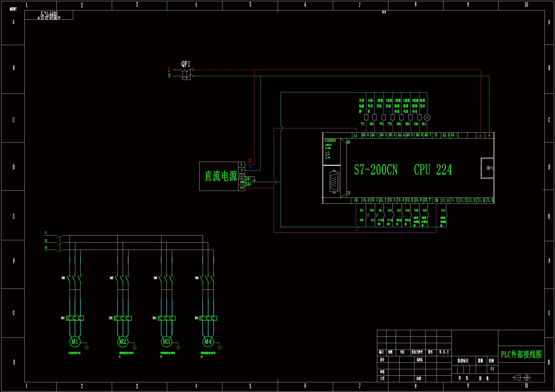Click the DB9 serial port connector on PLC
This screenshot has height=392, width=555.
[334, 182]
